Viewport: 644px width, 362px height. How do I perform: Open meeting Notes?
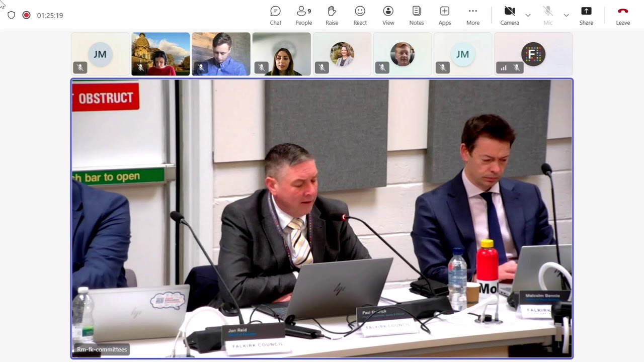click(x=416, y=16)
